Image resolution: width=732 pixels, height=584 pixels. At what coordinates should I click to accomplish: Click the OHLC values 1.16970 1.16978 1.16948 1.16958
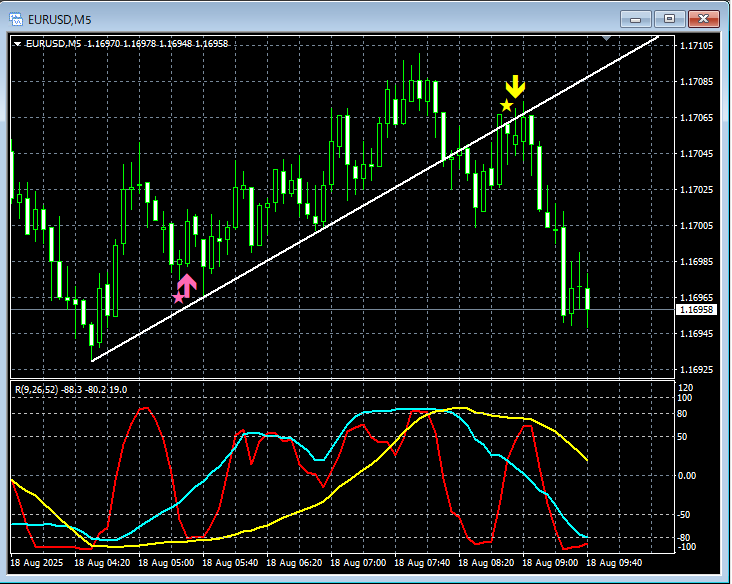tap(158, 44)
